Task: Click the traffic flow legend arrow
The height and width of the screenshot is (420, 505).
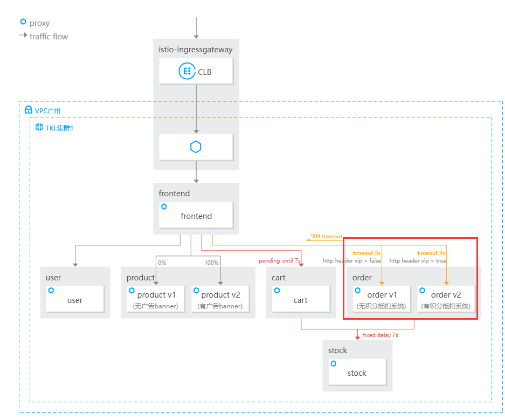Action: [23, 36]
